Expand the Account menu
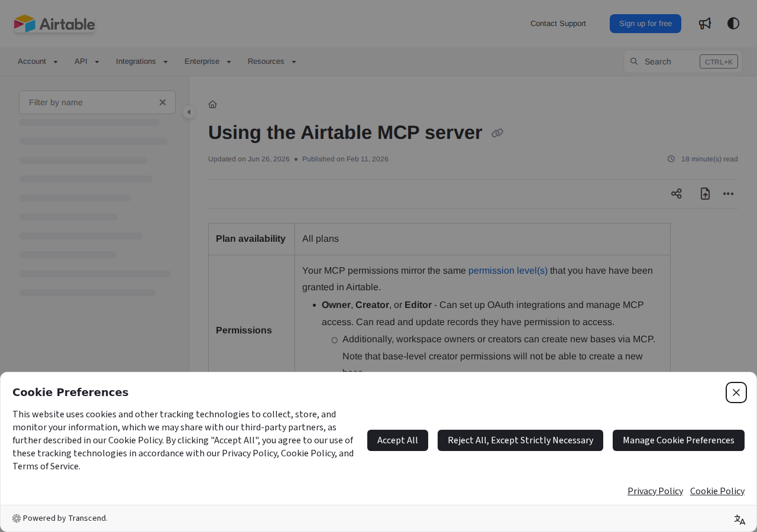Screen dimensions: 757x532 [38, 61]
